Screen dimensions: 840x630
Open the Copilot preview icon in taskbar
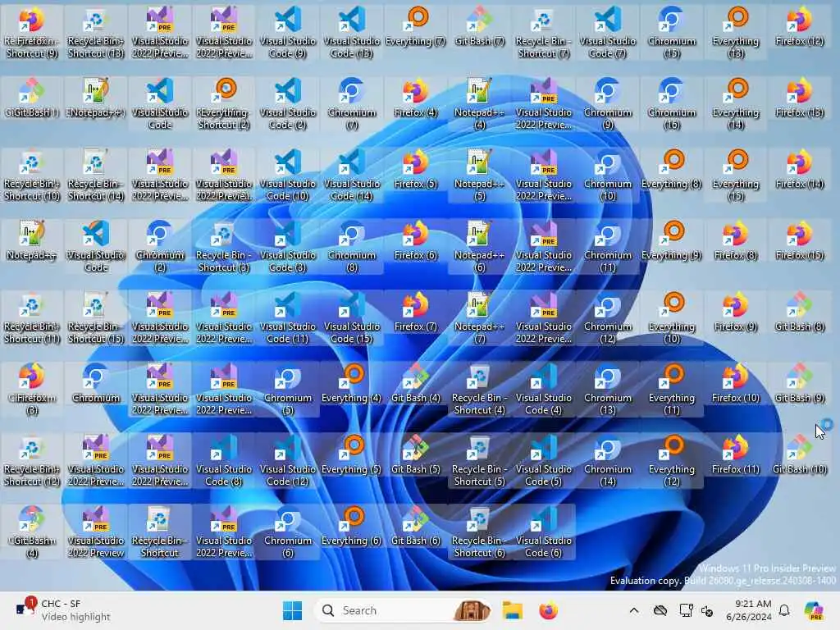(x=814, y=610)
